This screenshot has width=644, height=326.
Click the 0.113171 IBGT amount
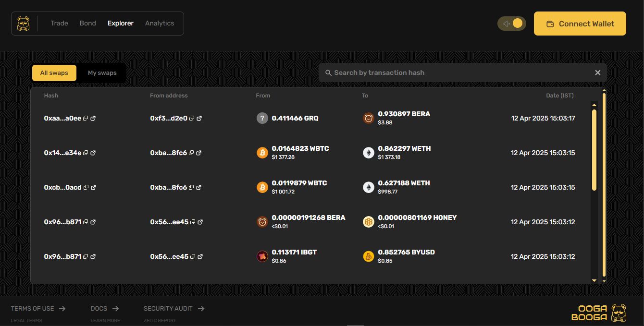tap(294, 252)
